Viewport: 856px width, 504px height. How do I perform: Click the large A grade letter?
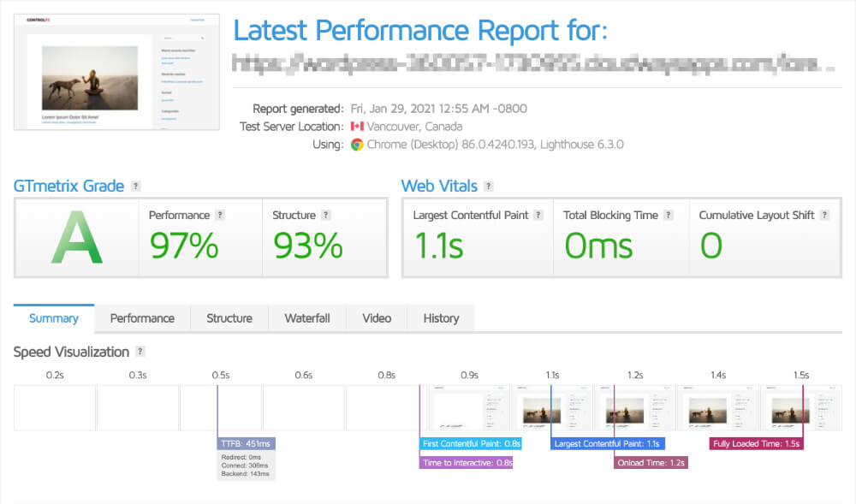pyautogui.click(x=77, y=238)
